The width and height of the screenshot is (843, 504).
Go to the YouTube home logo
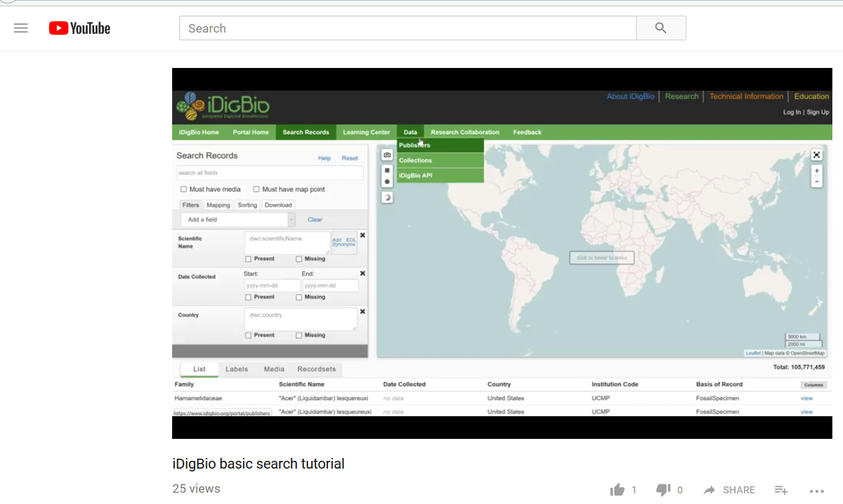79,28
